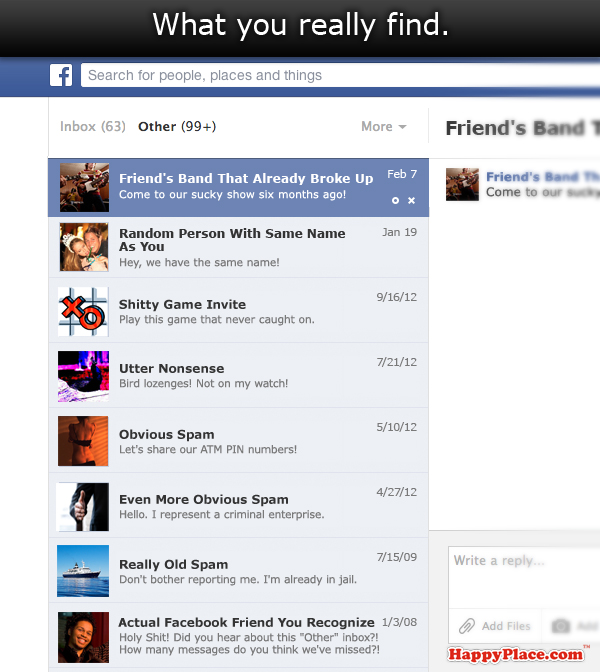Click the Friend's Band sender link in the conversation
Viewport: 600px width, 672px height.
pyautogui.click(x=543, y=177)
